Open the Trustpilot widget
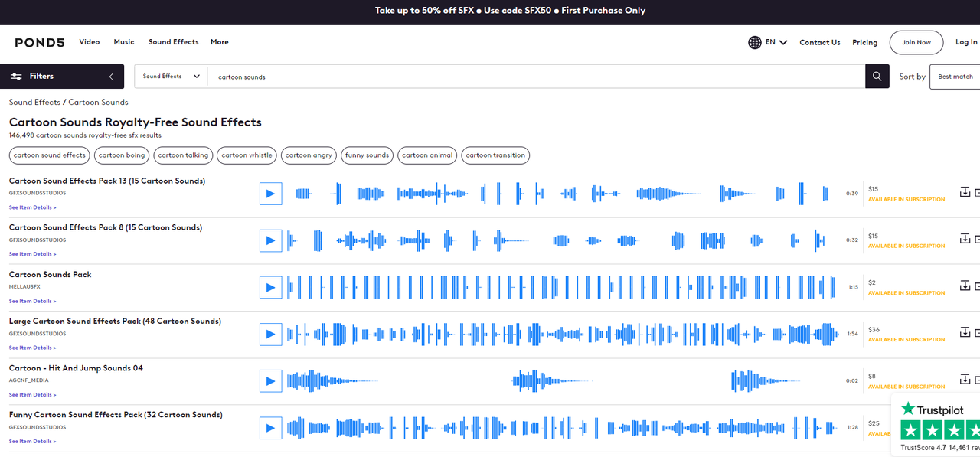This screenshot has height=457, width=980. pyautogui.click(x=936, y=425)
